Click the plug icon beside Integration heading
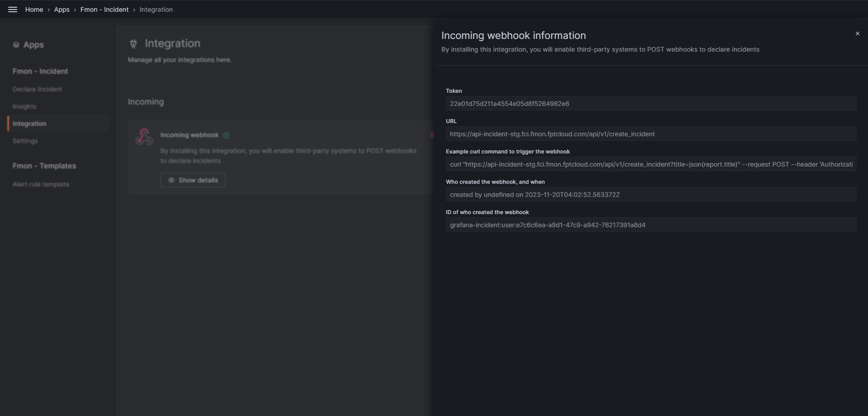The image size is (868, 416). tap(133, 44)
